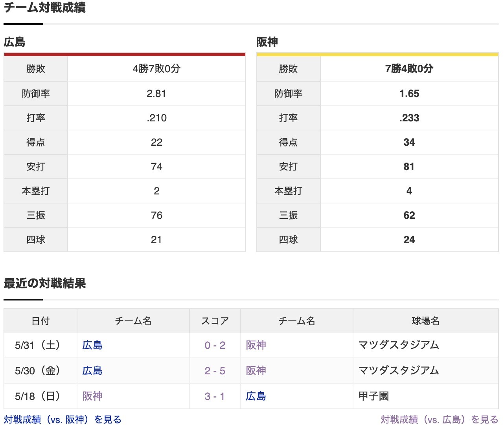This screenshot has width=504, height=425.
Task: Click 三振 label in 阪神 table
Action: 289,215
